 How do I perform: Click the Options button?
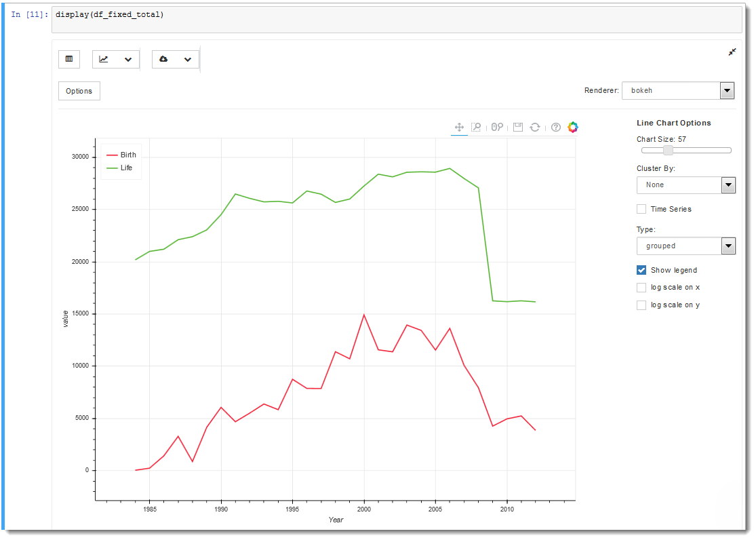click(79, 90)
